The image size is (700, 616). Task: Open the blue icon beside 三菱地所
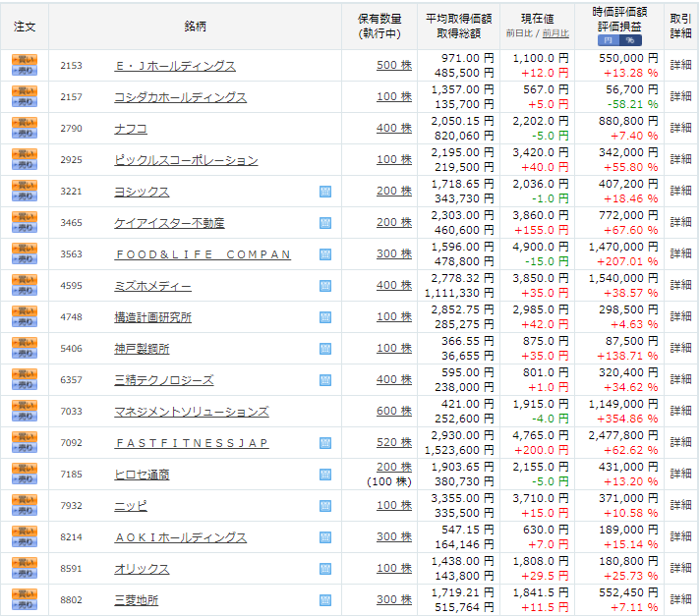(325, 600)
